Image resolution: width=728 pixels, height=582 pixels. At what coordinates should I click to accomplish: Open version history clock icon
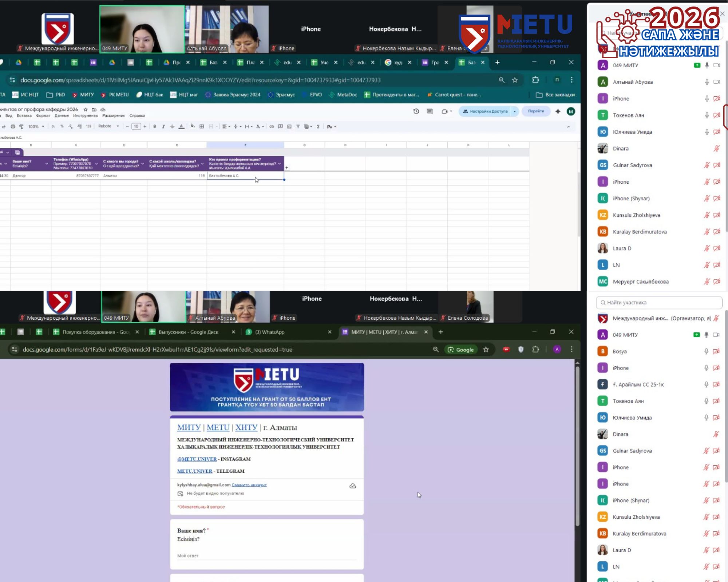[416, 111]
